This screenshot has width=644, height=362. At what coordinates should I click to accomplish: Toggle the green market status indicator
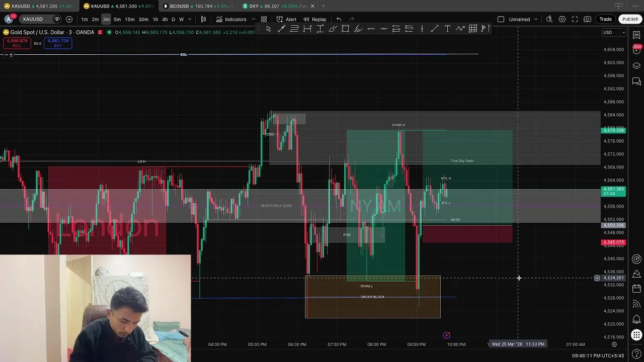coord(110,32)
